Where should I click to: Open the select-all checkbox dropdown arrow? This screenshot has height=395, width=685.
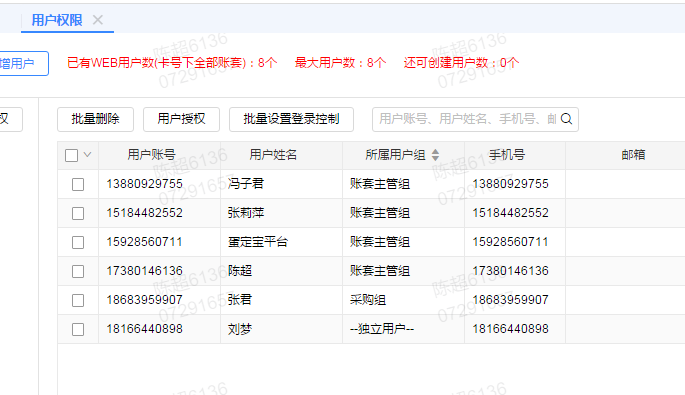coord(87,154)
